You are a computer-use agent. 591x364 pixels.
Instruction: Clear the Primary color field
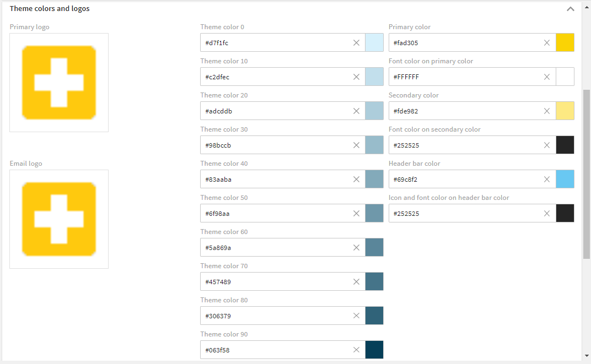(547, 42)
